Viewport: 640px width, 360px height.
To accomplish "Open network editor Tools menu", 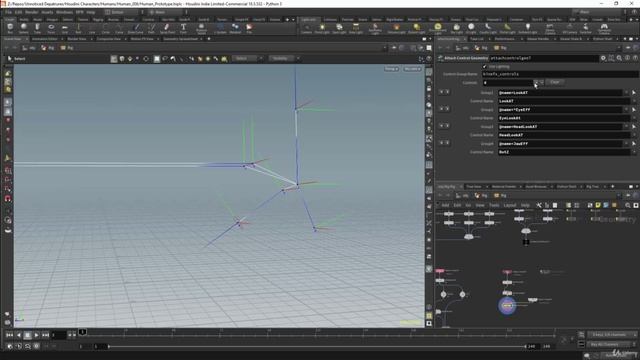I will coord(494,205).
